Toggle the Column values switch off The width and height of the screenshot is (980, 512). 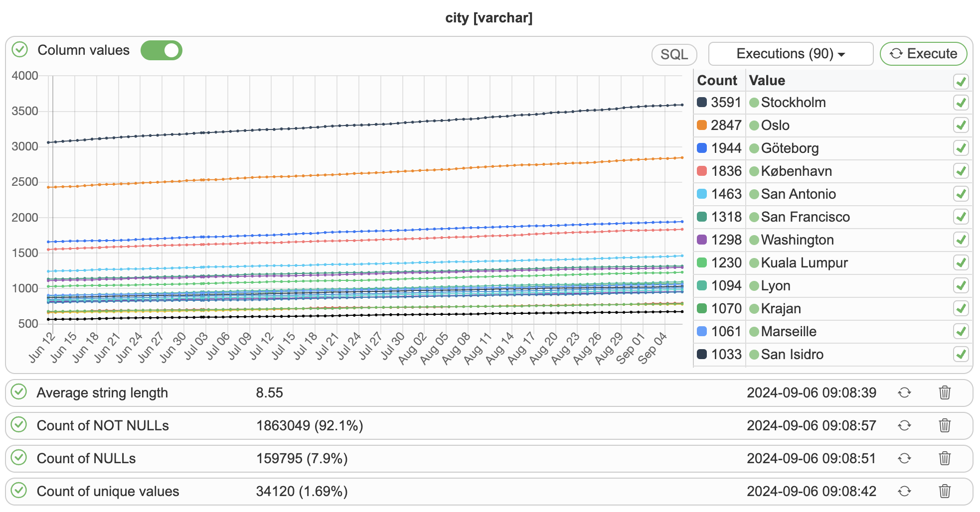(x=161, y=50)
